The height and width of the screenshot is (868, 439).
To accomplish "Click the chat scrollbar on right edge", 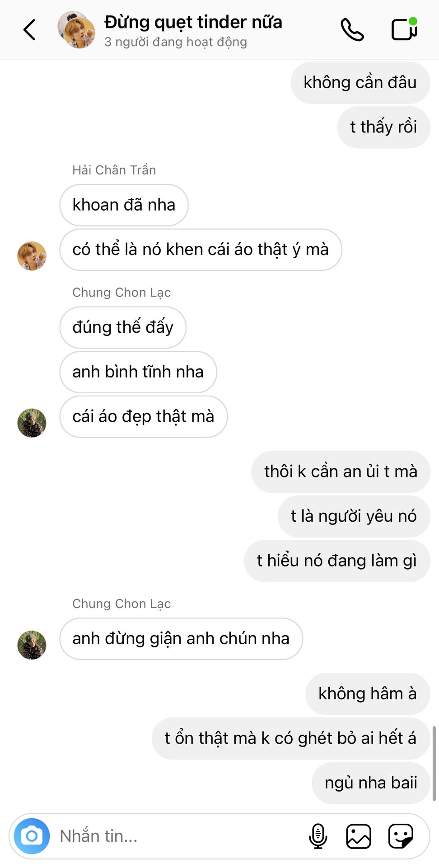I will [434, 764].
